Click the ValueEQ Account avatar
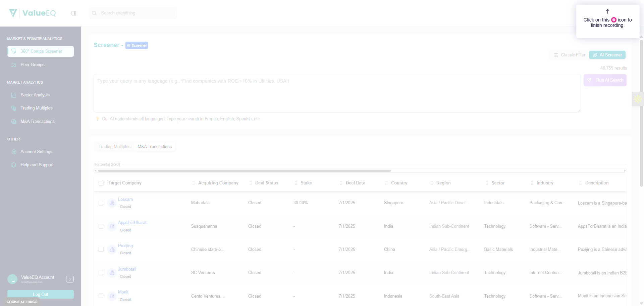644x306 pixels. [12, 279]
